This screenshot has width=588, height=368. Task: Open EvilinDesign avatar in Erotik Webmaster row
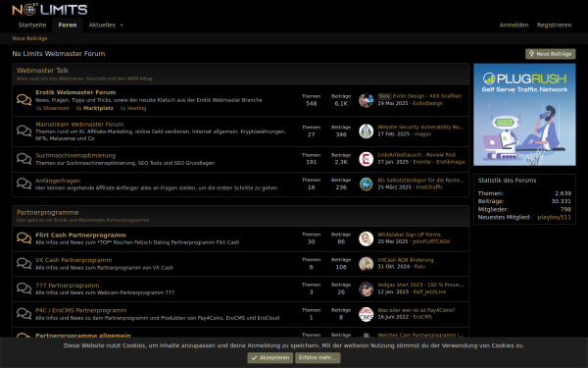pos(366,100)
